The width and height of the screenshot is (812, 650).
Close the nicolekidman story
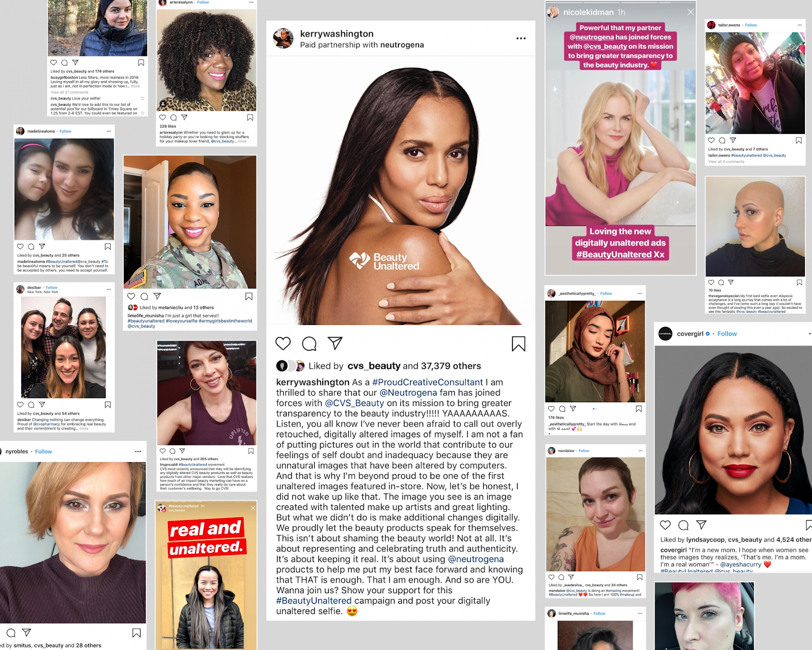(x=691, y=12)
